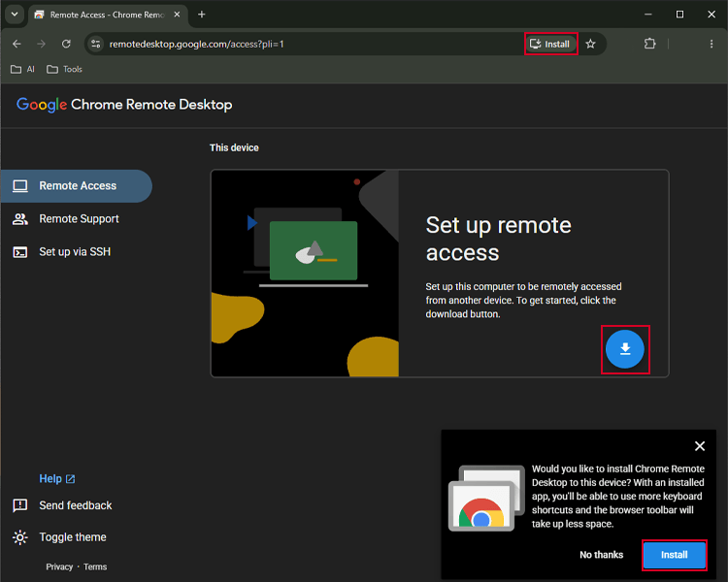Click Install in the address bar
Viewport: 728px width, 582px height.
550,44
